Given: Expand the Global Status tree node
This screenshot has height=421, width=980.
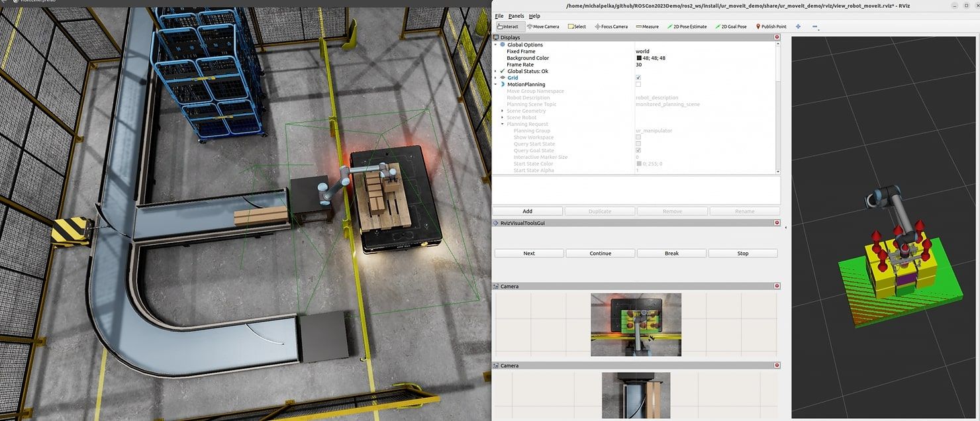Looking at the screenshot, I should [495, 71].
